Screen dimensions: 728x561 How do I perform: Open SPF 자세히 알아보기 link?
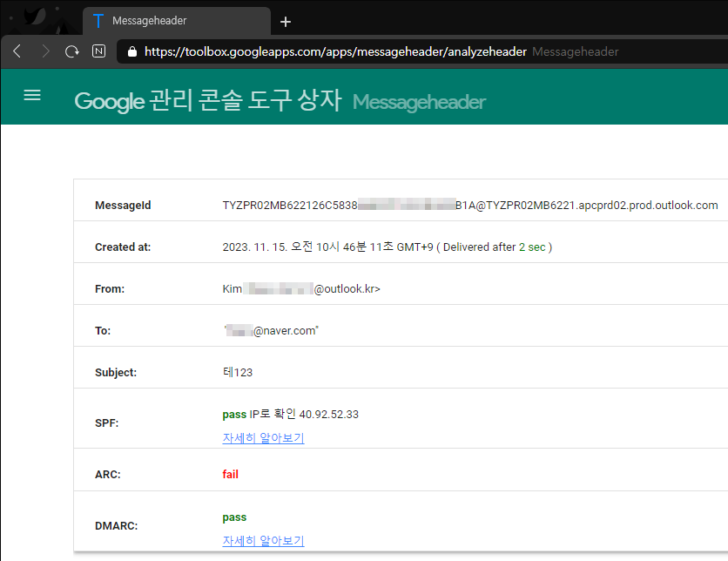pos(263,438)
